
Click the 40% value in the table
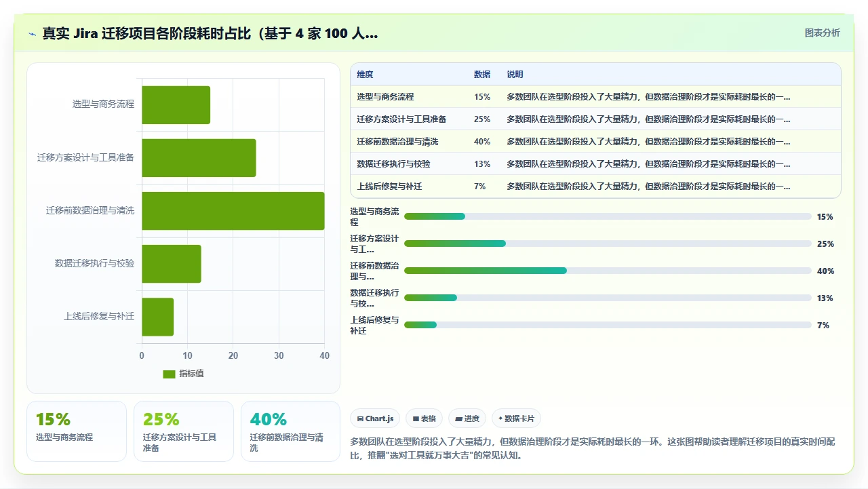(482, 142)
